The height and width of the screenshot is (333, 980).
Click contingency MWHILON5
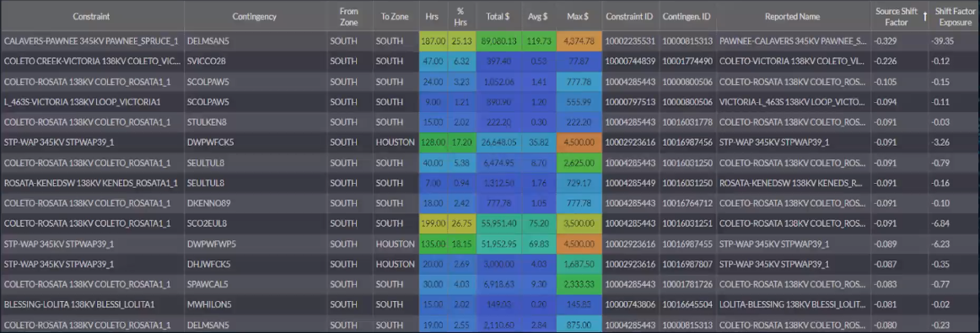pos(209,305)
